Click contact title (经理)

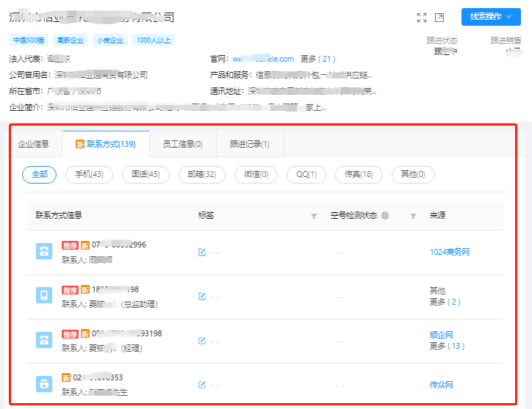(132, 348)
